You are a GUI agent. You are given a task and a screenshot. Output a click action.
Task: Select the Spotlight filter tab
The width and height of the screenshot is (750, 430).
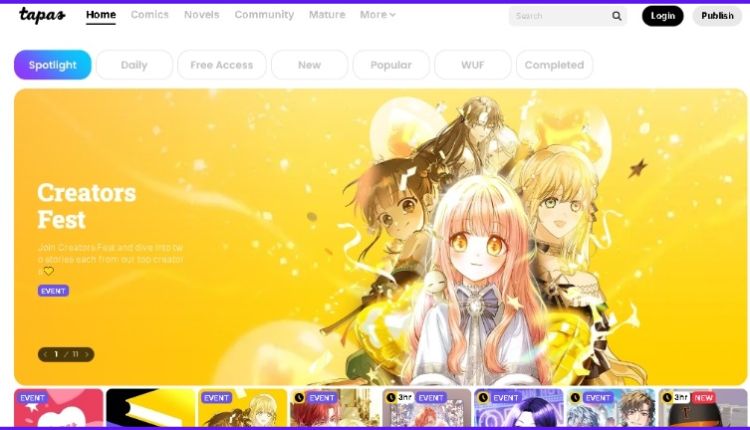click(53, 65)
